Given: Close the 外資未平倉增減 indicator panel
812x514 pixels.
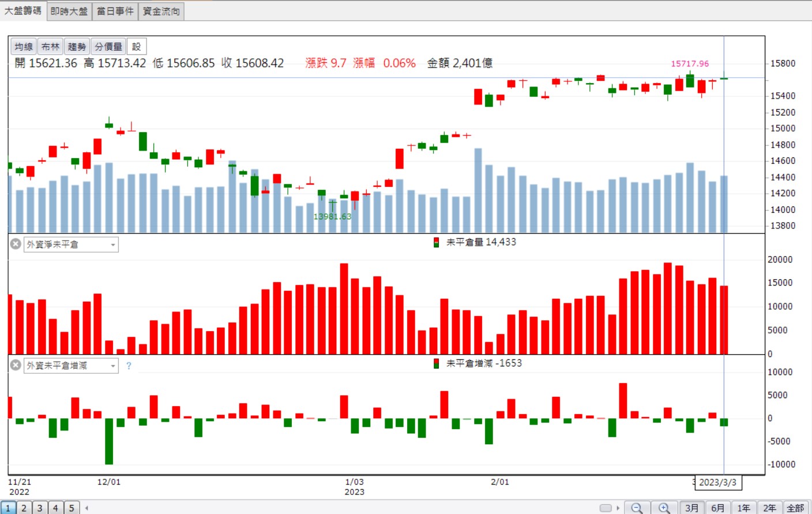Looking at the screenshot, I should pyautogui.click(x=16, y=365).
